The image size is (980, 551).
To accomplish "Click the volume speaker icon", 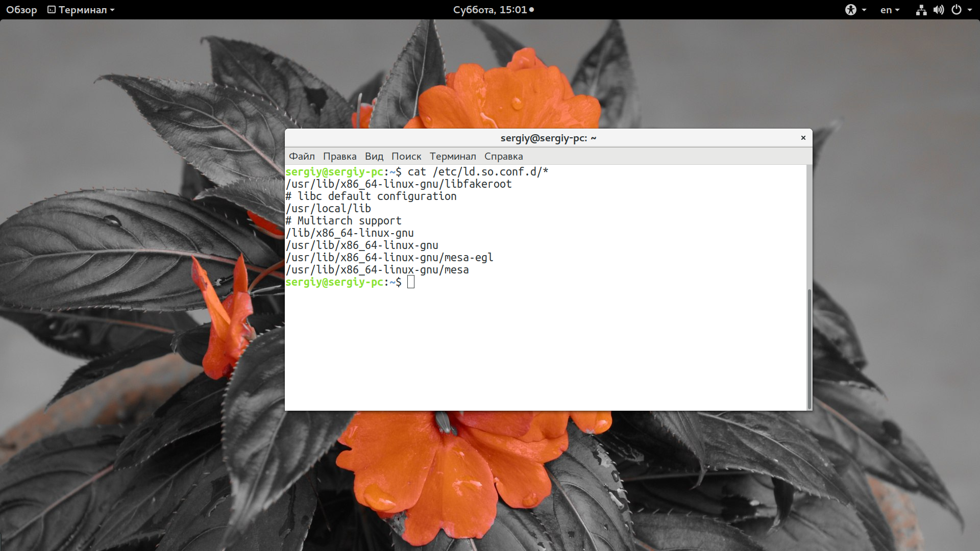I will pyautogui.click(x=939, y=9).
